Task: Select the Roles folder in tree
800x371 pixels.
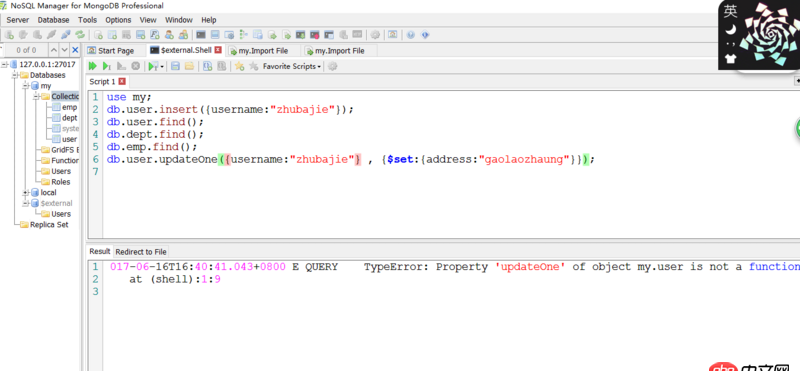Action: pyautogui.click(x=61, y=182)
